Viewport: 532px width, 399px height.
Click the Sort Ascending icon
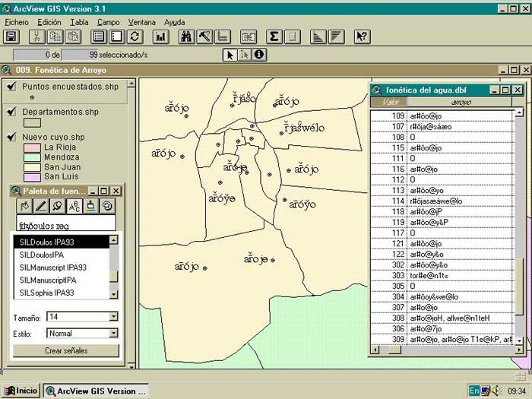pos(318,37)
